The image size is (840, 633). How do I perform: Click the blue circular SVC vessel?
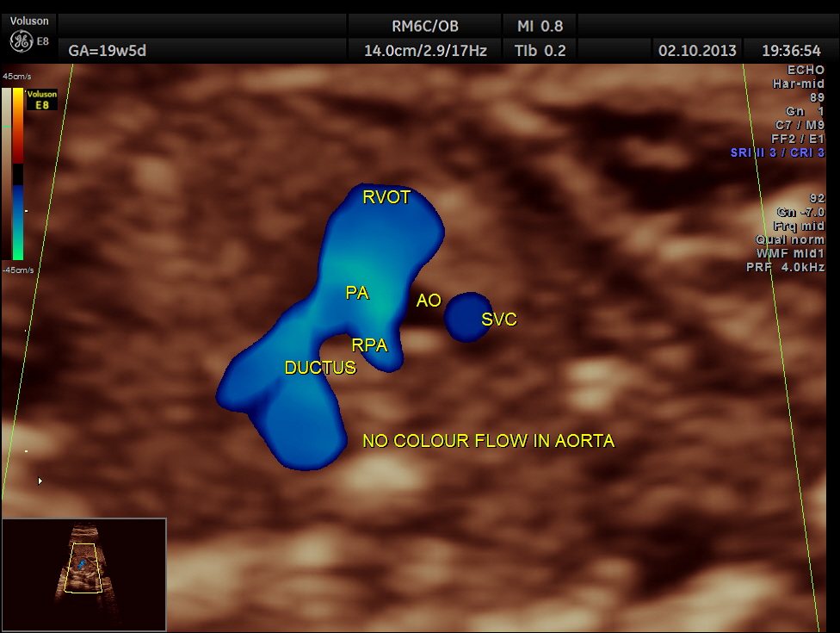[x=467, y=317]
